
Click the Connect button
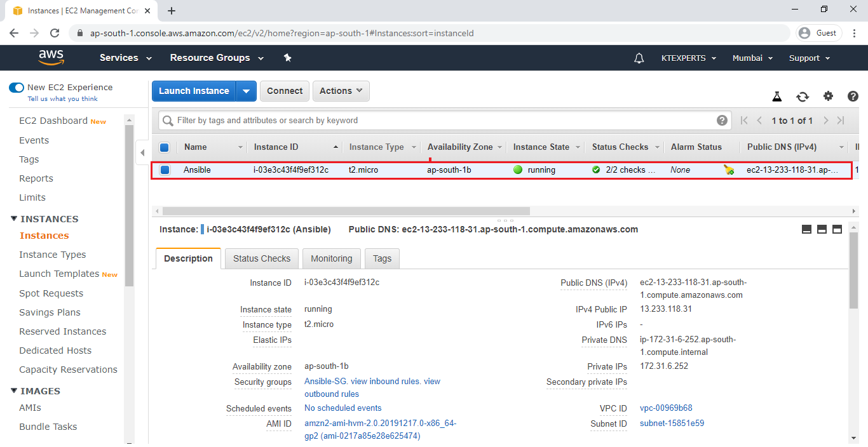coord(284,91)
